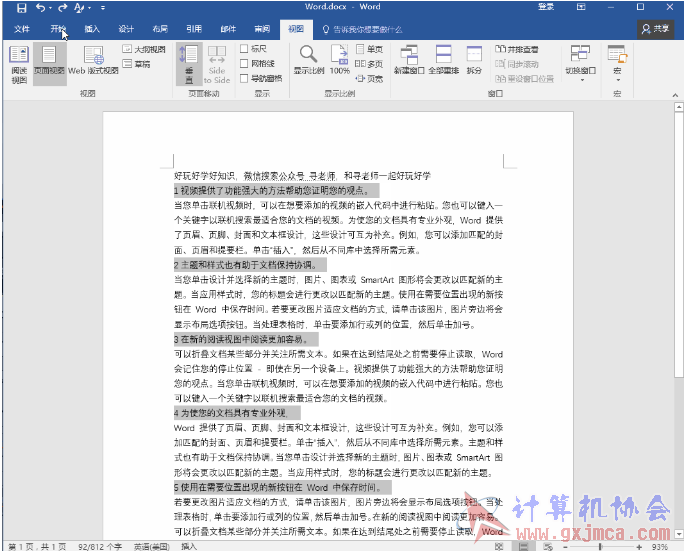Click 拆分 split window
The image size is (686, 552).
click(x=474, y=59)
